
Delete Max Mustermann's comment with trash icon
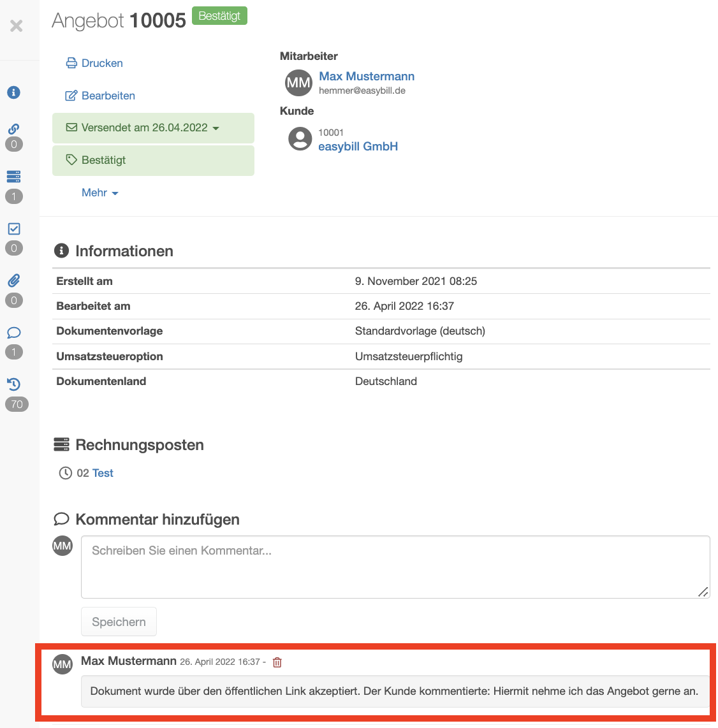[277, 662]
